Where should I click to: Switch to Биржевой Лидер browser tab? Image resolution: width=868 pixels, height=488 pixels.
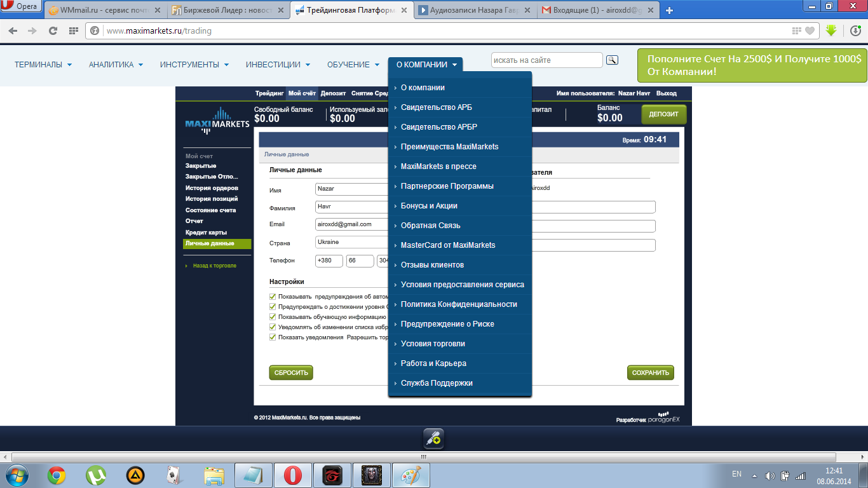coord(229,10)
